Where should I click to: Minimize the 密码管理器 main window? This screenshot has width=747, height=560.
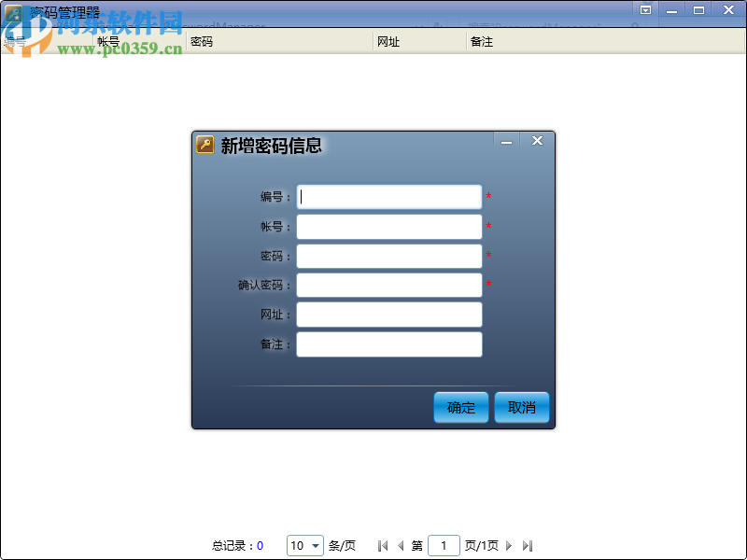click(671, 10)
